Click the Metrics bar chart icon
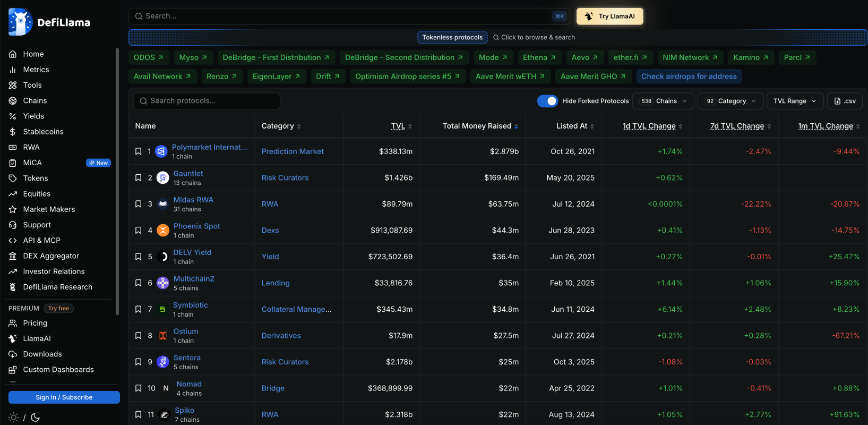 coord(13,70)
